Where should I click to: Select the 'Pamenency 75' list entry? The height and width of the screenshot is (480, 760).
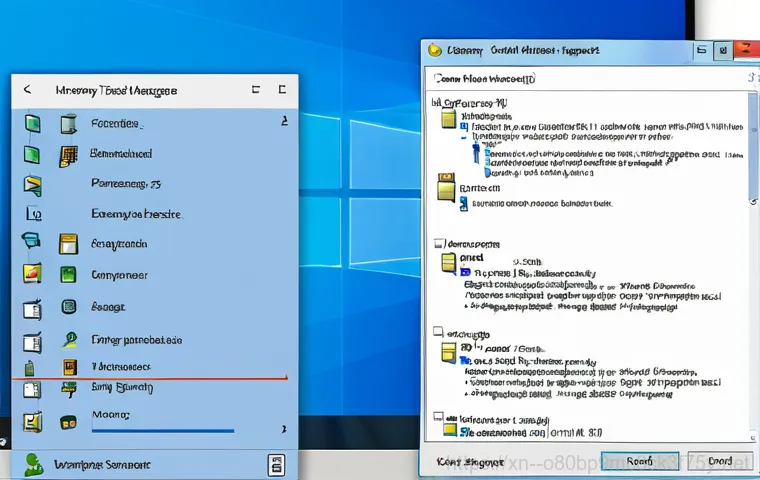126,184
